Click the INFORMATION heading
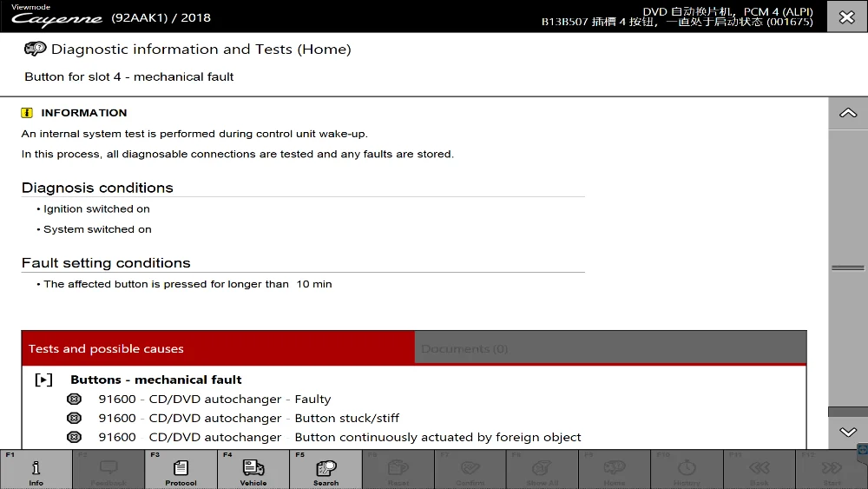The height and width of the screenshot is (489, 868). [84, 113]
